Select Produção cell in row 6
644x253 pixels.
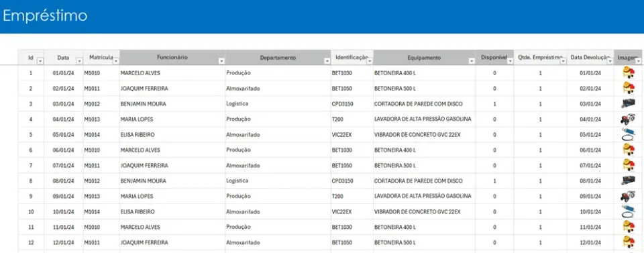(278, 150)
